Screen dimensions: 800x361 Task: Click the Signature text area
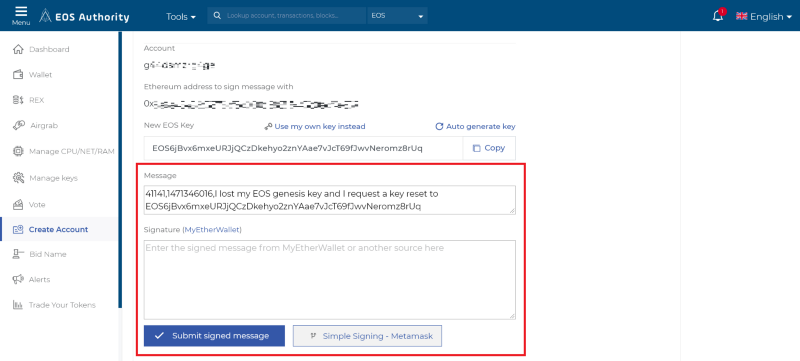coord(330,280)
